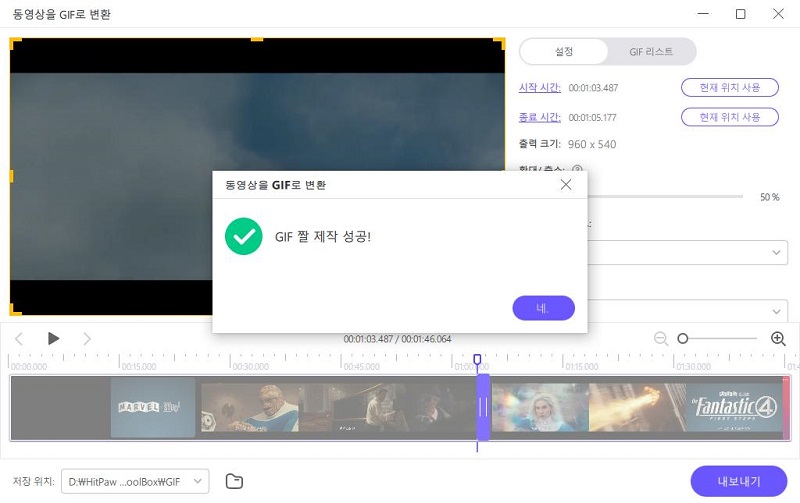The width and height of the screenshot is (800, 503).
Task: Click the blonde woman thumbnail in filmstrip
Action: [540, 407]
